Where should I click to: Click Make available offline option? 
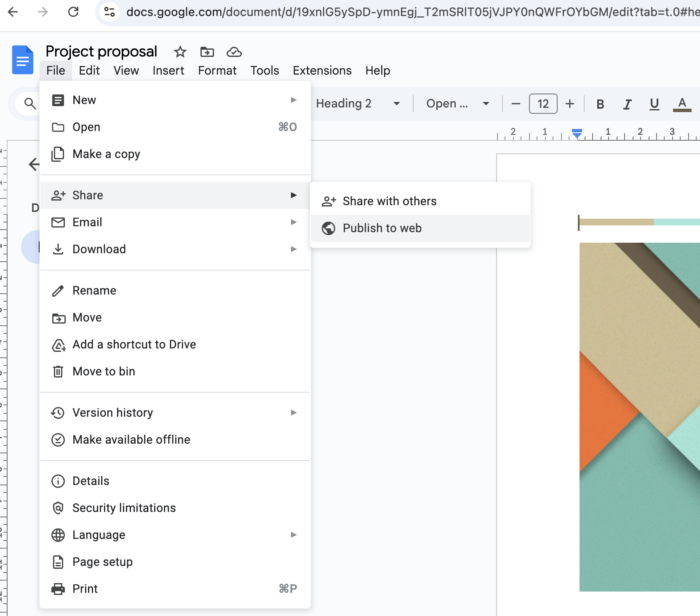131,439
